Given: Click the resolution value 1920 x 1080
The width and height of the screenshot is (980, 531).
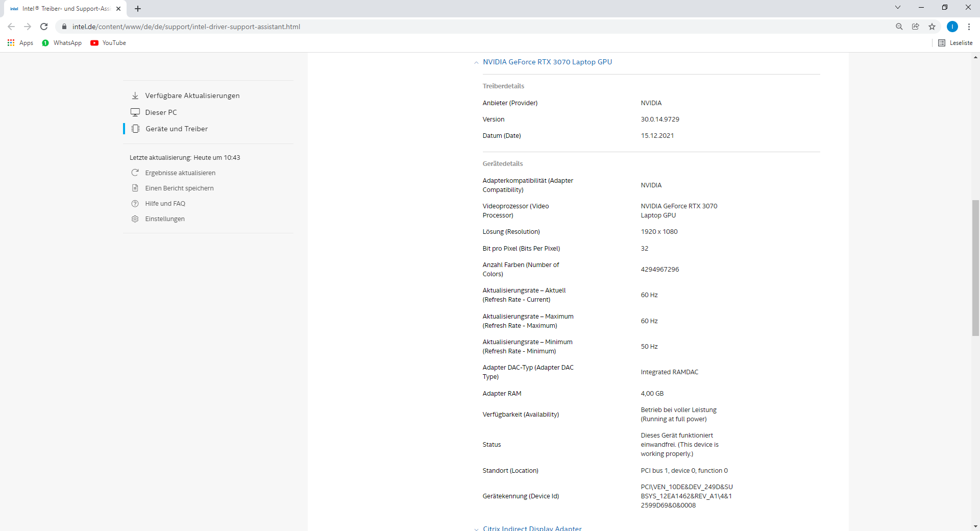Looking at the screenshot, I should [x=659, y=232].
